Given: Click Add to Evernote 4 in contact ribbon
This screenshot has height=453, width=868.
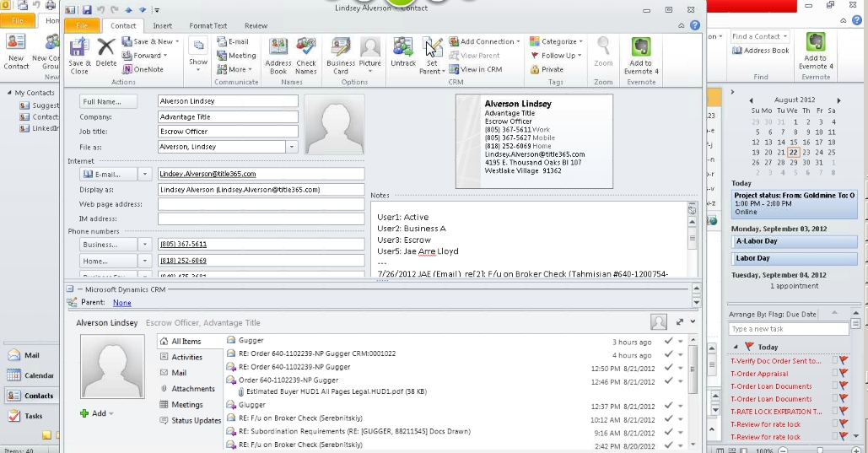Looking at the screenshot, I should click(641, 54).
